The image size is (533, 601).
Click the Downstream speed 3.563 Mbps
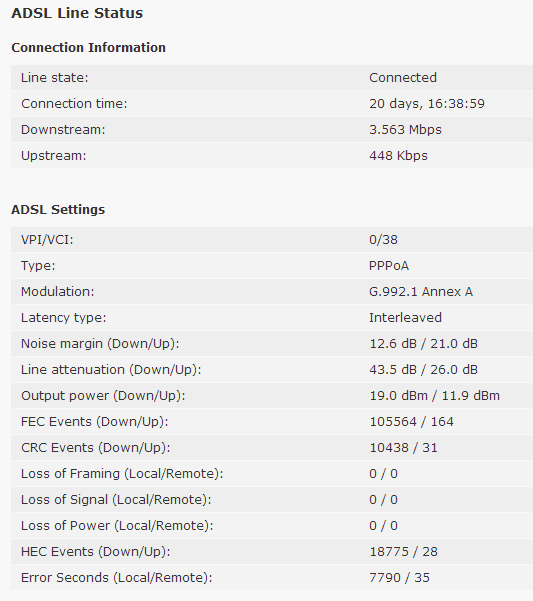pyautogui.click(x=405, y=130)
